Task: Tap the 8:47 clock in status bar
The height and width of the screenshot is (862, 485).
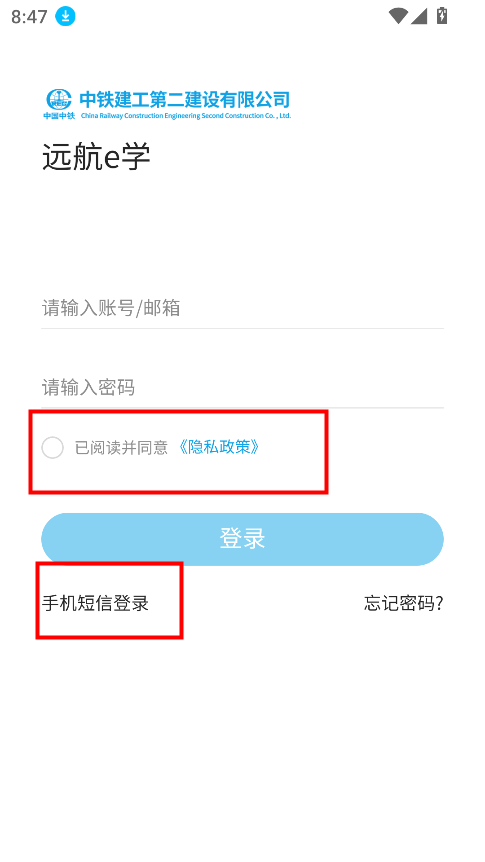Action: click(x=29, y=17)
